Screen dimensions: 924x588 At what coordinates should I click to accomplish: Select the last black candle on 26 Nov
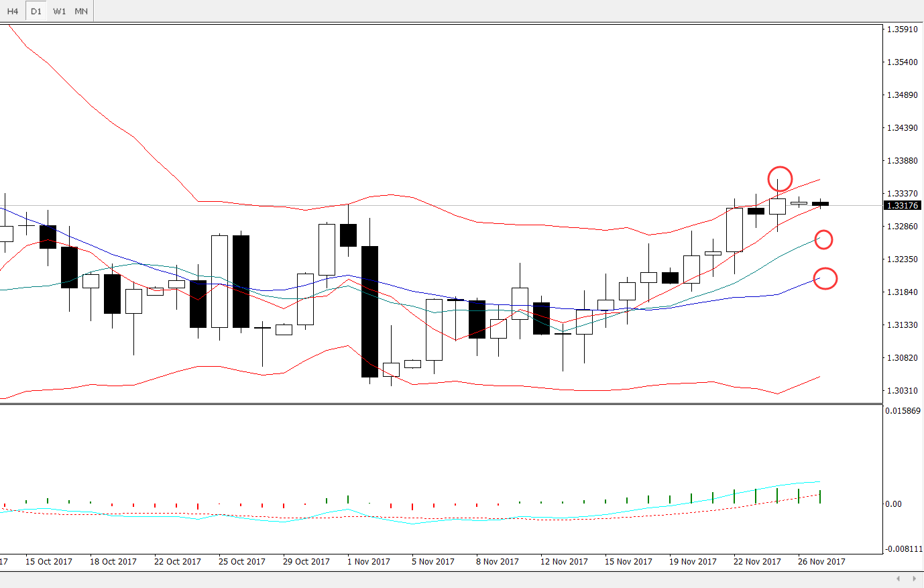pos(820,203)
